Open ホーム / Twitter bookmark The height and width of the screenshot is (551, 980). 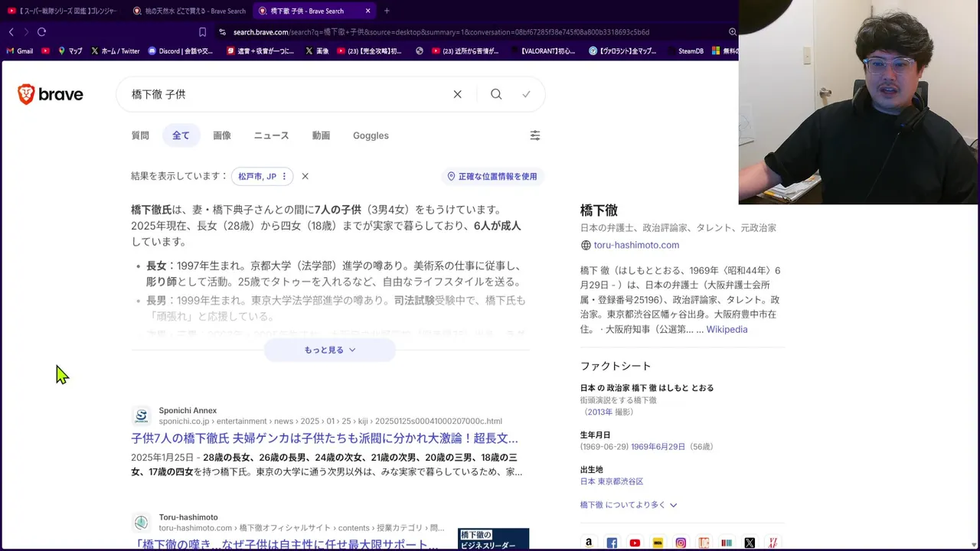point(115,51)
